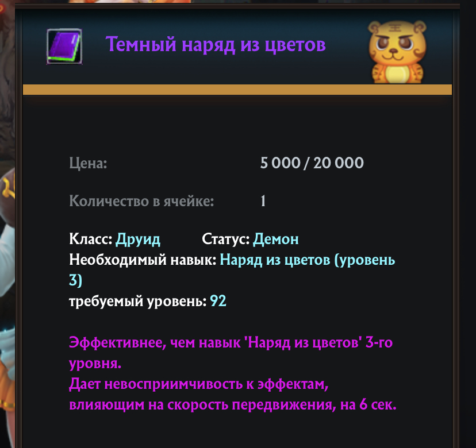476x448 pixels.
Task: Click the Класс label text
Action: pos(91,239)
